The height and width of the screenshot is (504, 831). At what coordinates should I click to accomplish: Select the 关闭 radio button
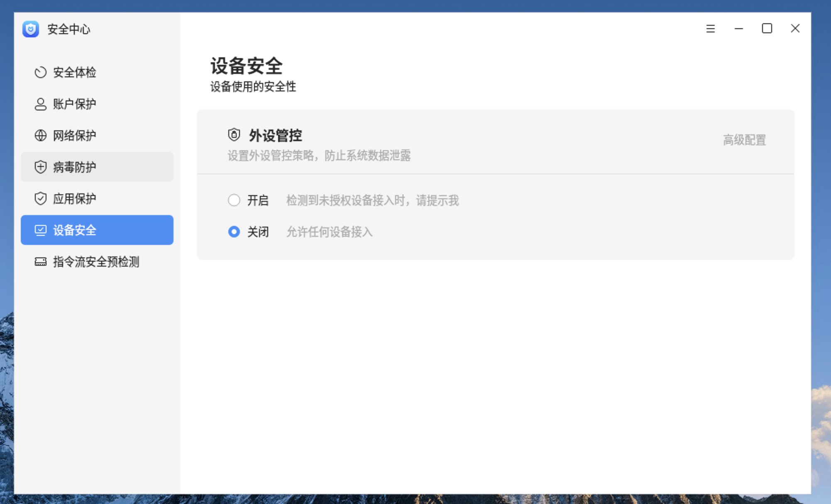pos(234,232)
